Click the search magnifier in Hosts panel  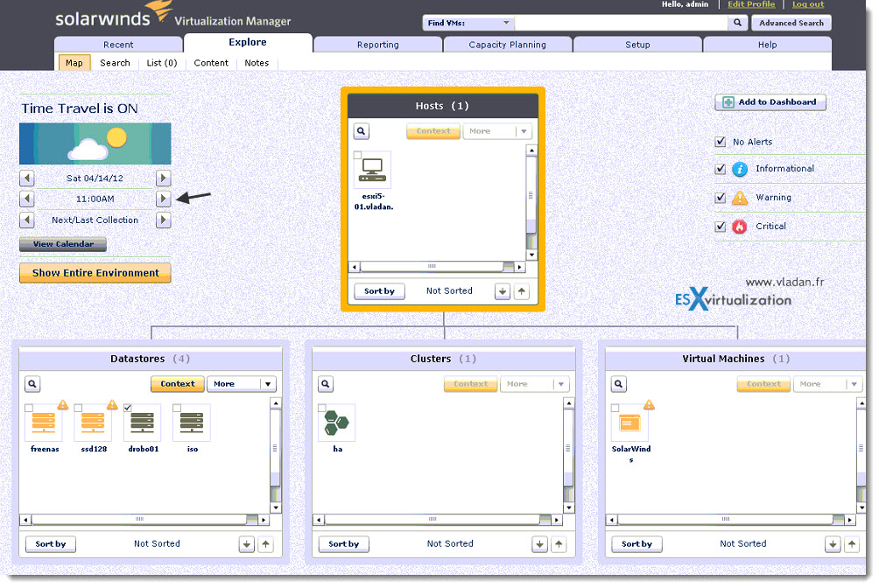(x=362, y=131)
